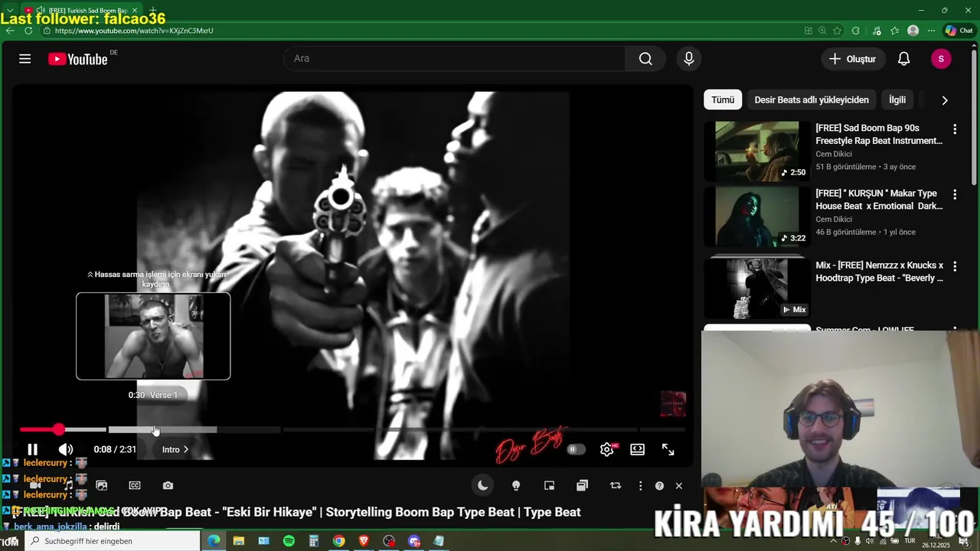Toggle the CC captions icon below player

(135, 485)
